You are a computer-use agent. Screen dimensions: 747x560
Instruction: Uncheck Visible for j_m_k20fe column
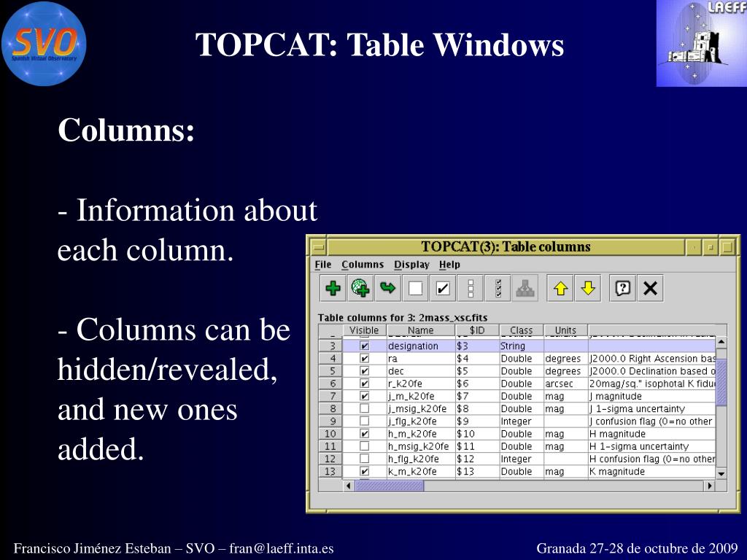coord(365,396)
